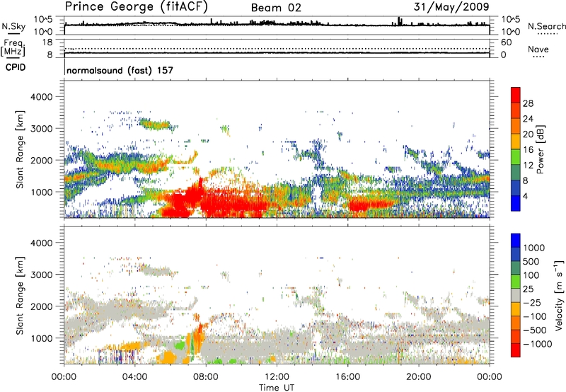Click the 16 label on Power colorbar
Viewport: 566px width, 392px height.
tap(528, 150)
